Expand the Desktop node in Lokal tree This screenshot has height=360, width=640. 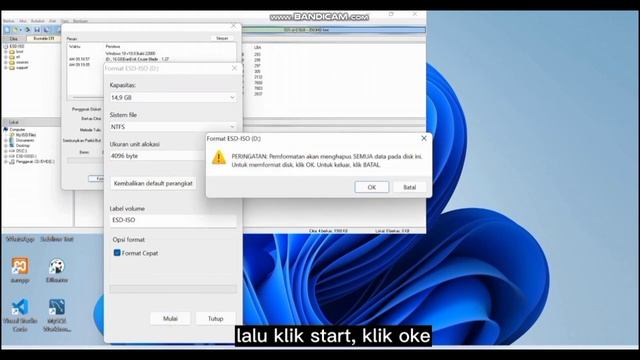6,145
